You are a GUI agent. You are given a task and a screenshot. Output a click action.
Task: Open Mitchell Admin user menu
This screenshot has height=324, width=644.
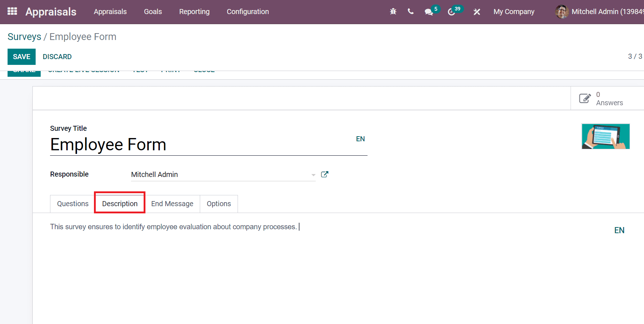click(x=599, y=12)
